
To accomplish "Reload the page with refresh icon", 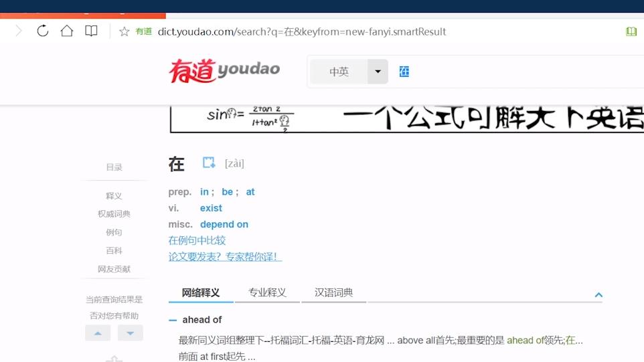I will click(43, 31).
